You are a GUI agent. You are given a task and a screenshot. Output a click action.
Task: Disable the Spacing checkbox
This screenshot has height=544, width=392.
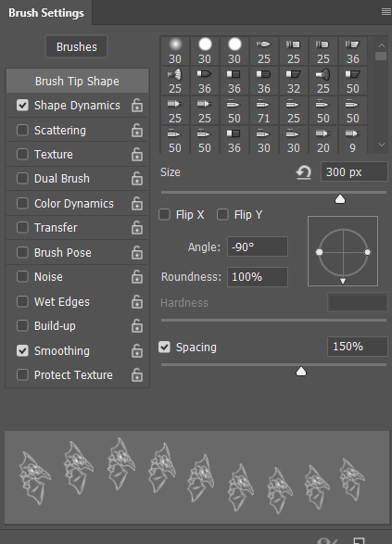[164, 347]
